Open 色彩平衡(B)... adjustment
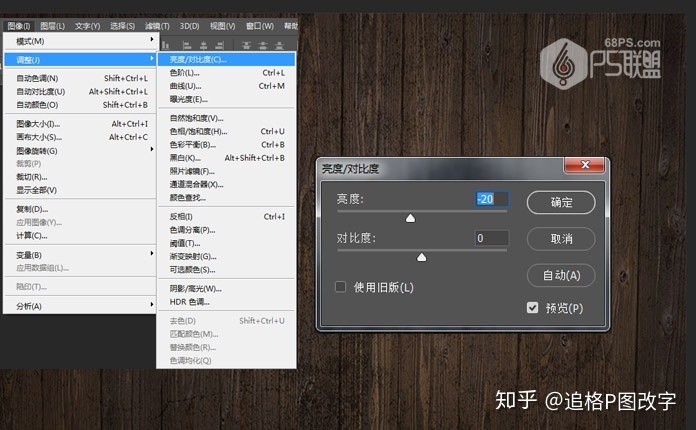Image resolution: width=696 pixels, height=430 pixels. [226, 145]
